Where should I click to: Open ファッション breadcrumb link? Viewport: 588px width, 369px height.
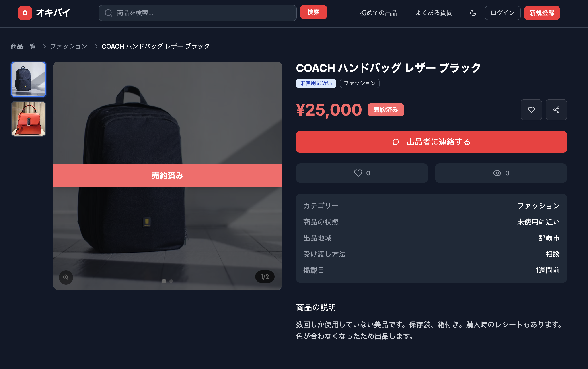68,46
